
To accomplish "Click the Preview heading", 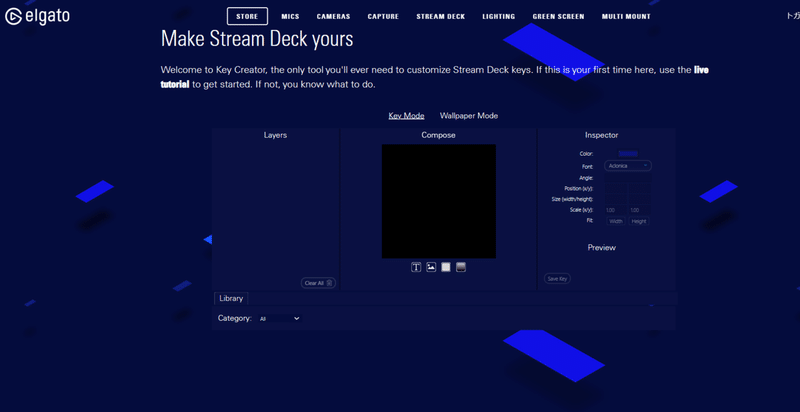I will tap(602, 247).
